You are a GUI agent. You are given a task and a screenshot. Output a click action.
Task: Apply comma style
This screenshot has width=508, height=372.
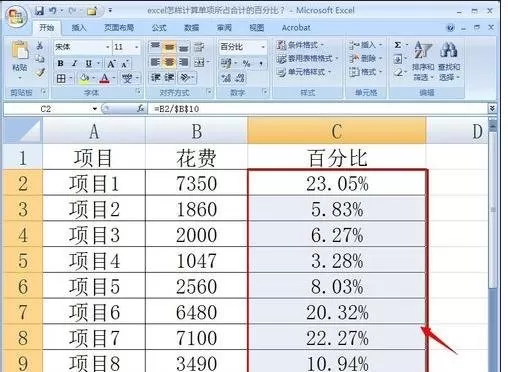click(x=261, y=63)
